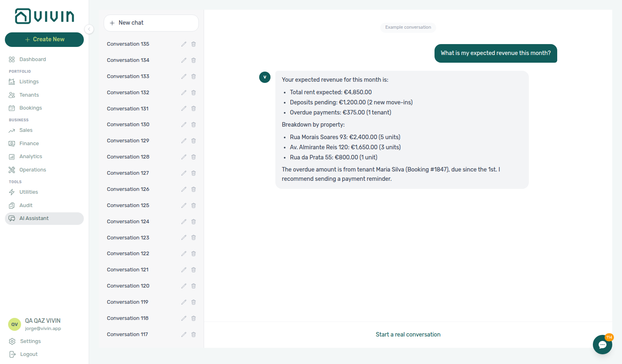Rename Conversation 135 with the pencil icon

coord(184,44)
